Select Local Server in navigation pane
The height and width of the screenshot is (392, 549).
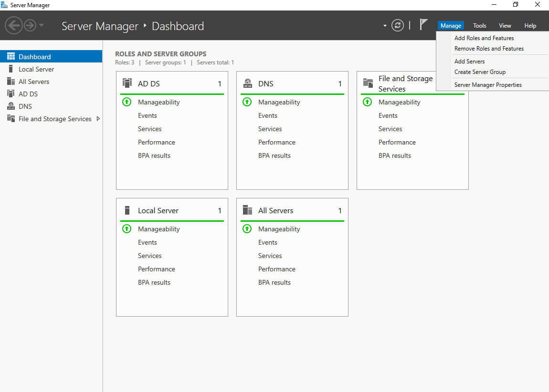[x=51, y=69]
